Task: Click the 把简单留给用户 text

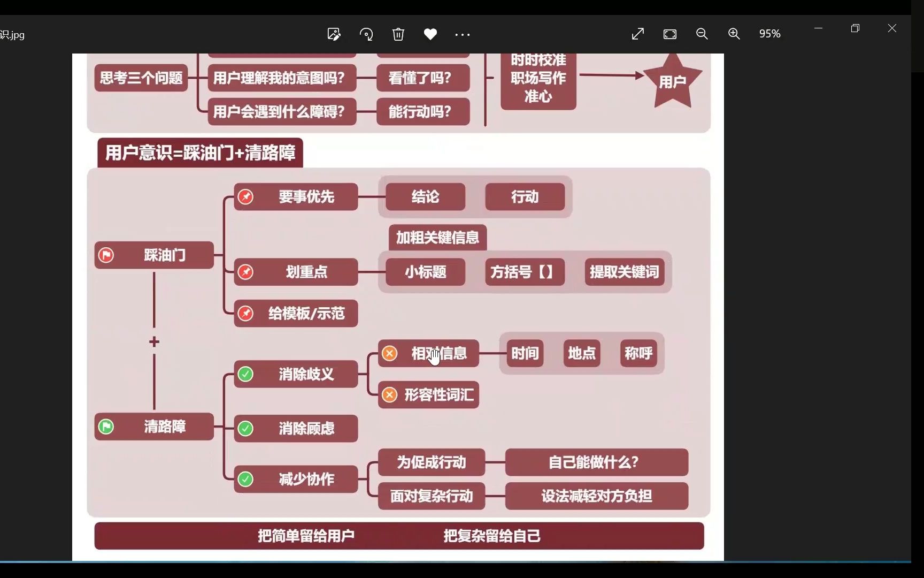Action: tap(306, 536)
